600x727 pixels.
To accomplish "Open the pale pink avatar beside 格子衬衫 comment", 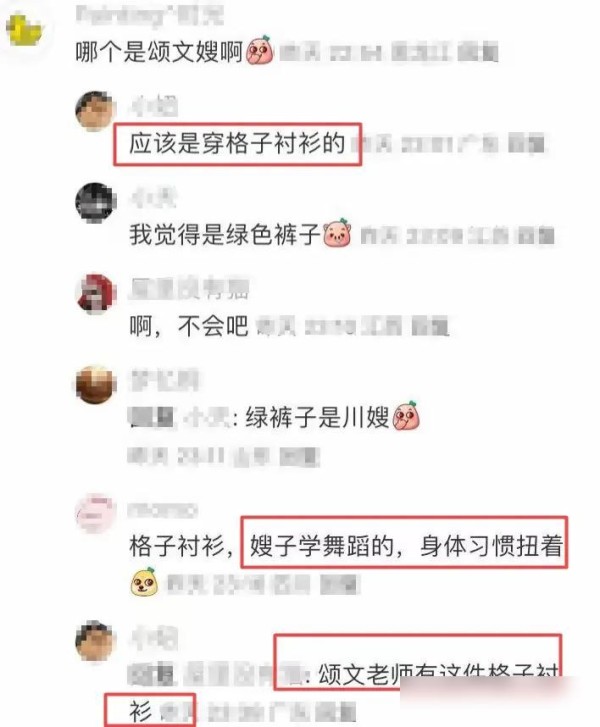I will coord(95,513).
